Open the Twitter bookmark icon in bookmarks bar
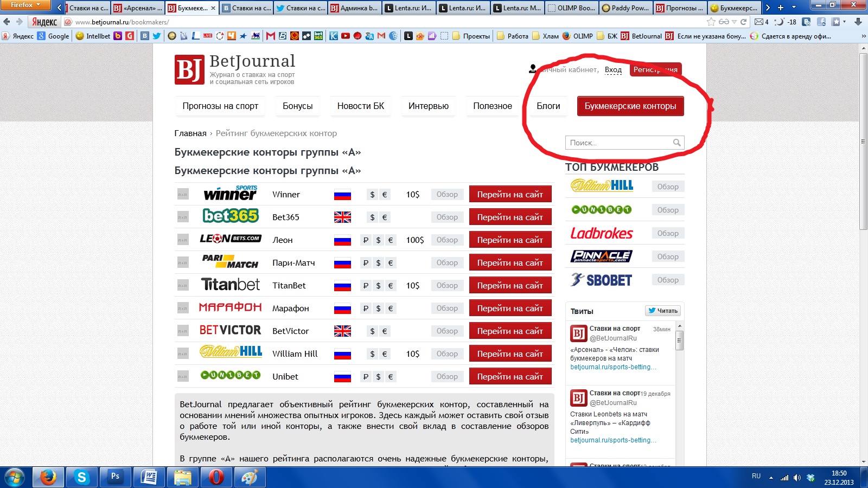The width and height of the screenshot is (868, 488). click(157, 36)
